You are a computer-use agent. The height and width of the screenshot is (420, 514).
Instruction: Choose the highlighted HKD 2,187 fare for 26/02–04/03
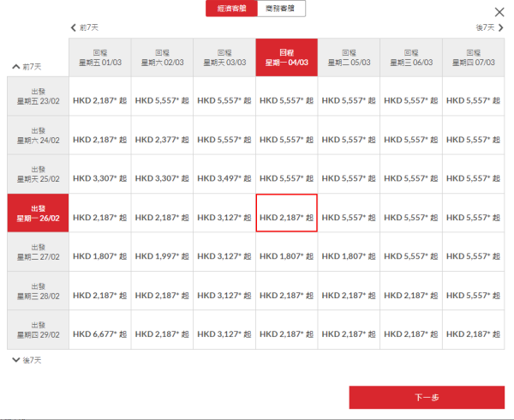[x=286, y=213]
